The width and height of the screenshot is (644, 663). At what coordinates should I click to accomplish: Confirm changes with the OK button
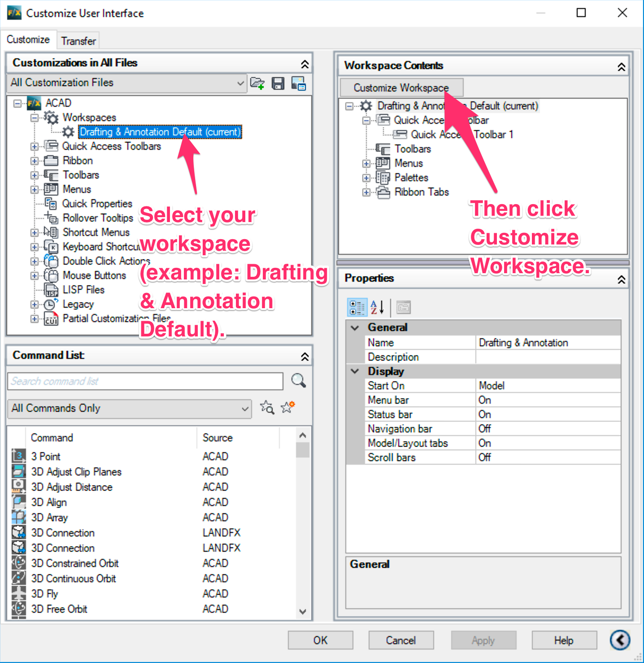320,640
